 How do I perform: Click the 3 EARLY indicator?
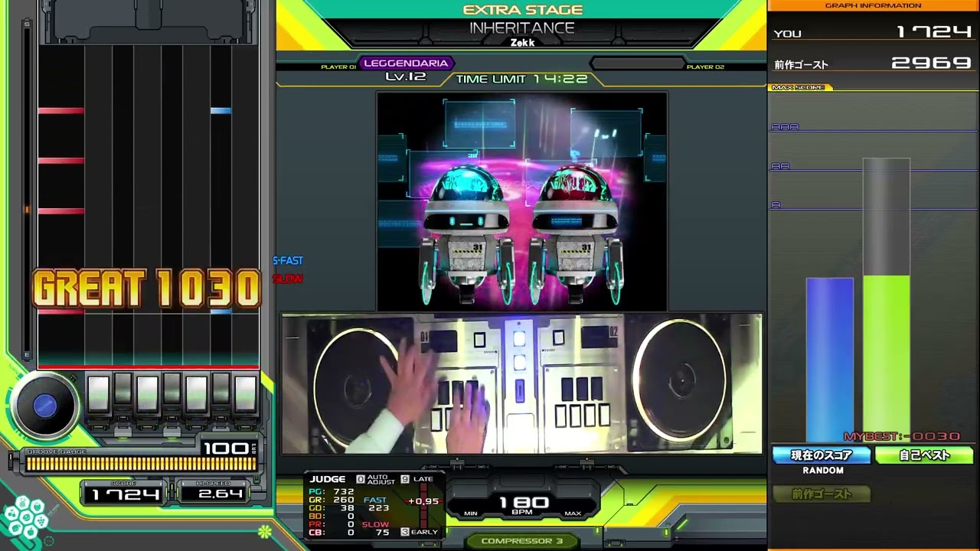click(420, 532)
